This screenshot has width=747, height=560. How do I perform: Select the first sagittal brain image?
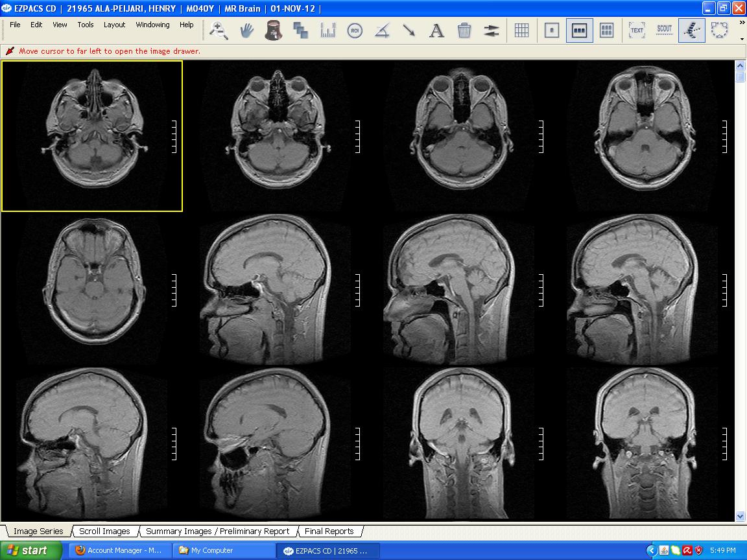point(276,290)
